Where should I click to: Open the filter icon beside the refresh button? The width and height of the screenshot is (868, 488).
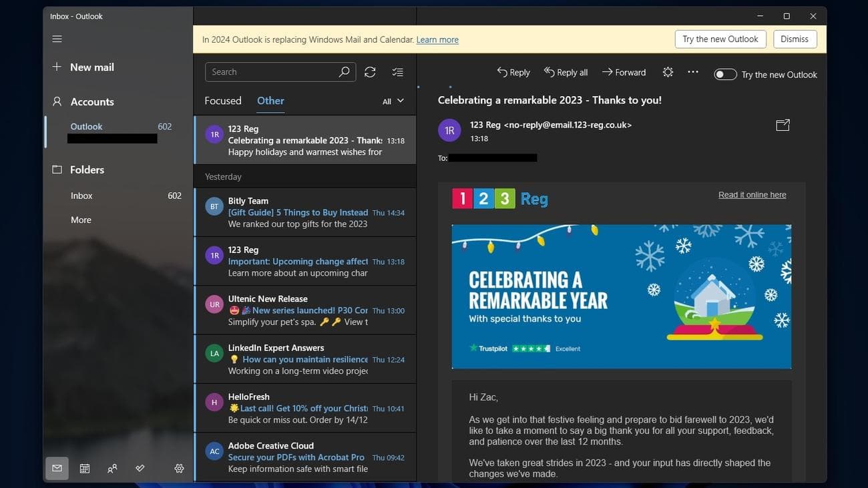pyautogui.click(x=397, y=71)
